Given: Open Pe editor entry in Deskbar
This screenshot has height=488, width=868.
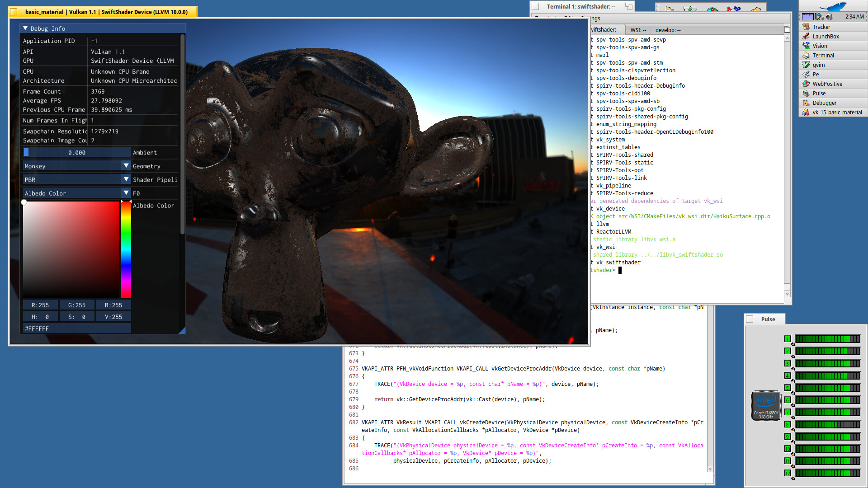Looking at the screenshot, I should point(833,74).
